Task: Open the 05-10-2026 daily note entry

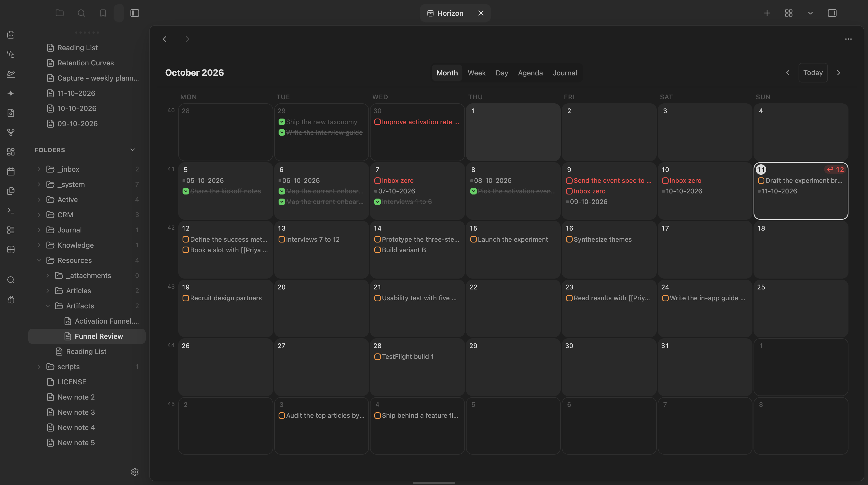Action: click(x=205, y=181)
